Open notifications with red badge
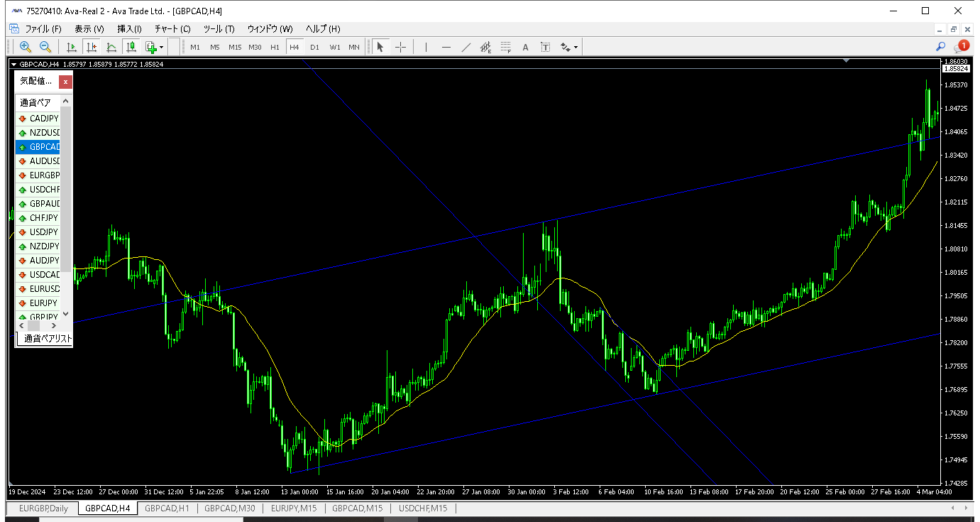The height and width of the screenshot is (522, 980). click(x=962, y=46)
